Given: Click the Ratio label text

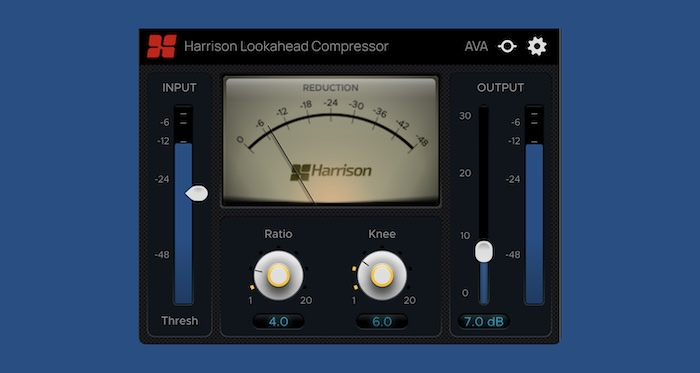Looking at the screenshot, I should (x=278, y=234).
